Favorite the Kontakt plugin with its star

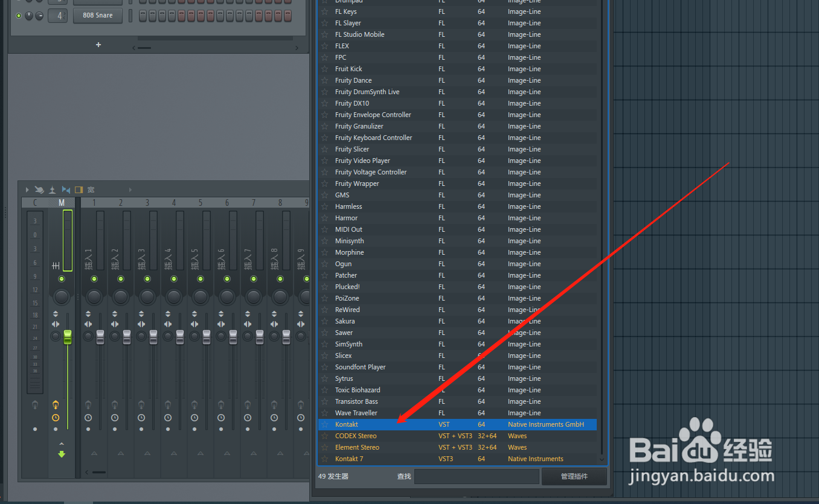point(324,424)
